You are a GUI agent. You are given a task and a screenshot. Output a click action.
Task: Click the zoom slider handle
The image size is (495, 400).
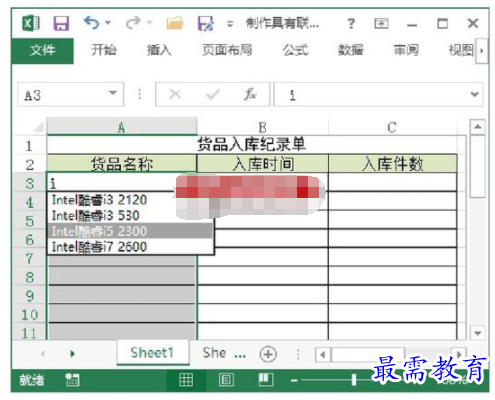(x=354, y=380)
